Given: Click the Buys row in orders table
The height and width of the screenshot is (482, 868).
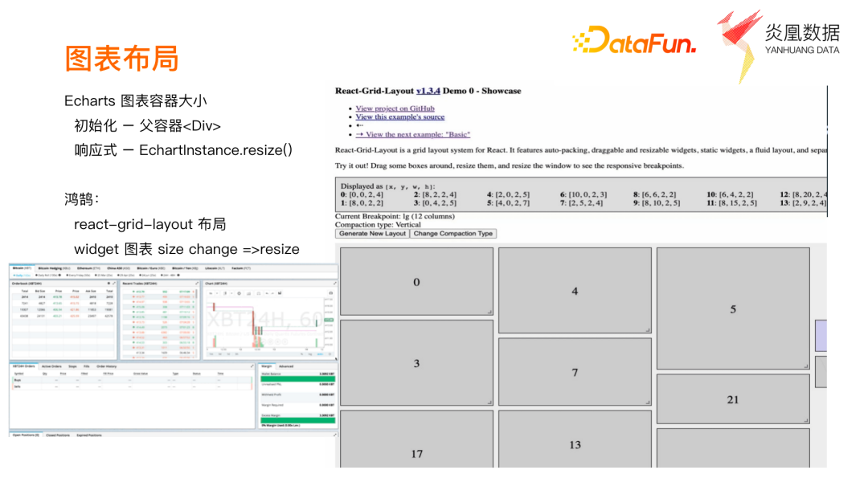Looking at the screenshot, I should click(x=132, y=380).
